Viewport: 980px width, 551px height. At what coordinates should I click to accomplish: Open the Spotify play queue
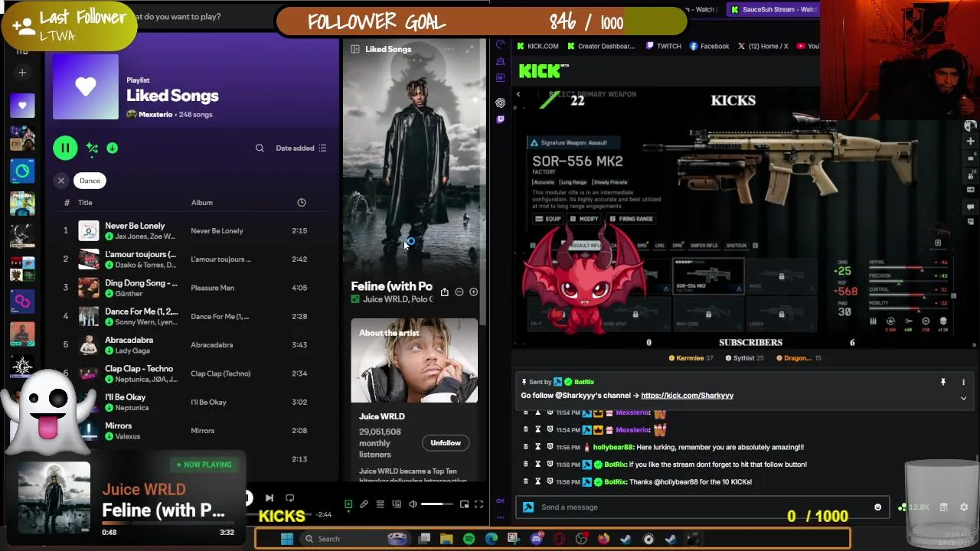pyautogui.click(x=381, y=504)
